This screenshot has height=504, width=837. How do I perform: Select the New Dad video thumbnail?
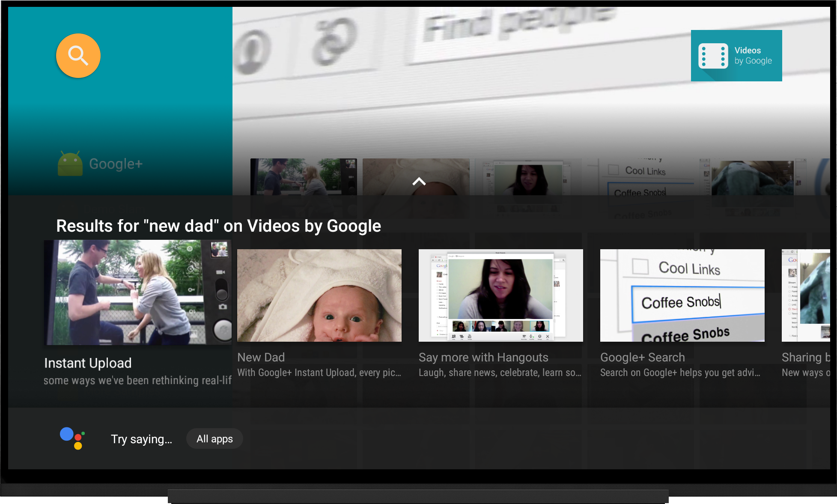(320, 295)
